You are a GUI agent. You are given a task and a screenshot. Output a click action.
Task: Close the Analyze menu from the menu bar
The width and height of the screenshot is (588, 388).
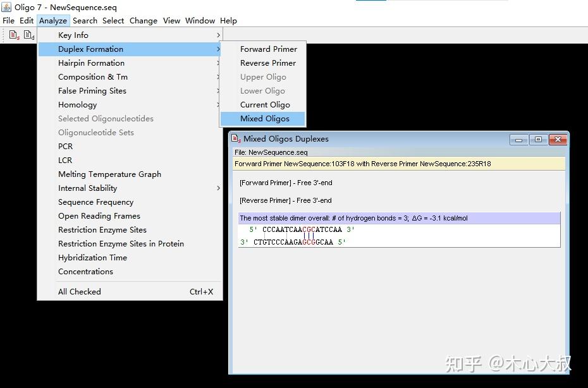(x=53, y=21)
